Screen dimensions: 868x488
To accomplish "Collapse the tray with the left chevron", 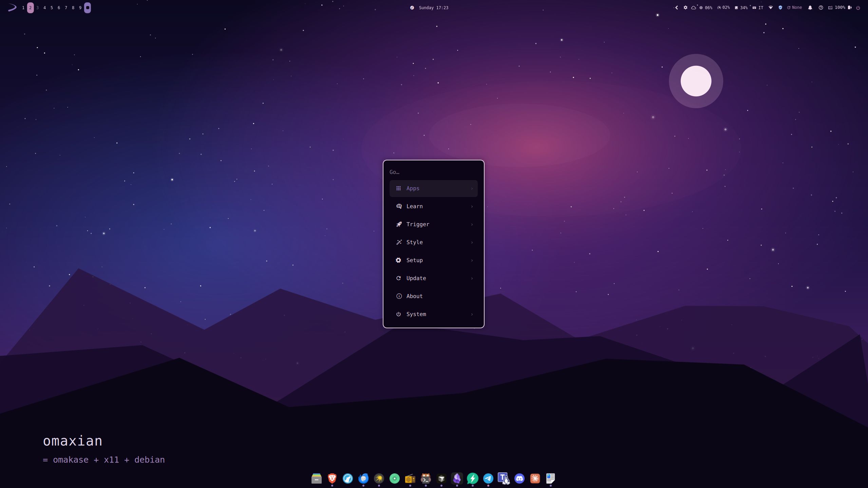I will pos(676,7).
